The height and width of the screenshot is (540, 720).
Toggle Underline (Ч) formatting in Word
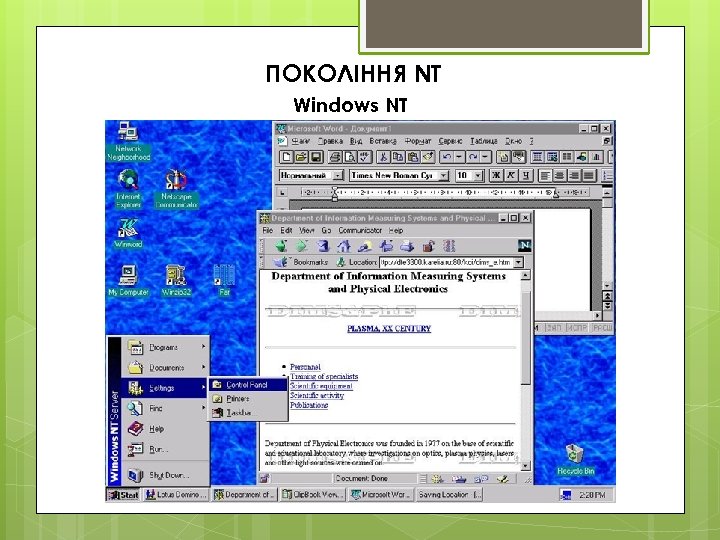[x=526, y=175]
